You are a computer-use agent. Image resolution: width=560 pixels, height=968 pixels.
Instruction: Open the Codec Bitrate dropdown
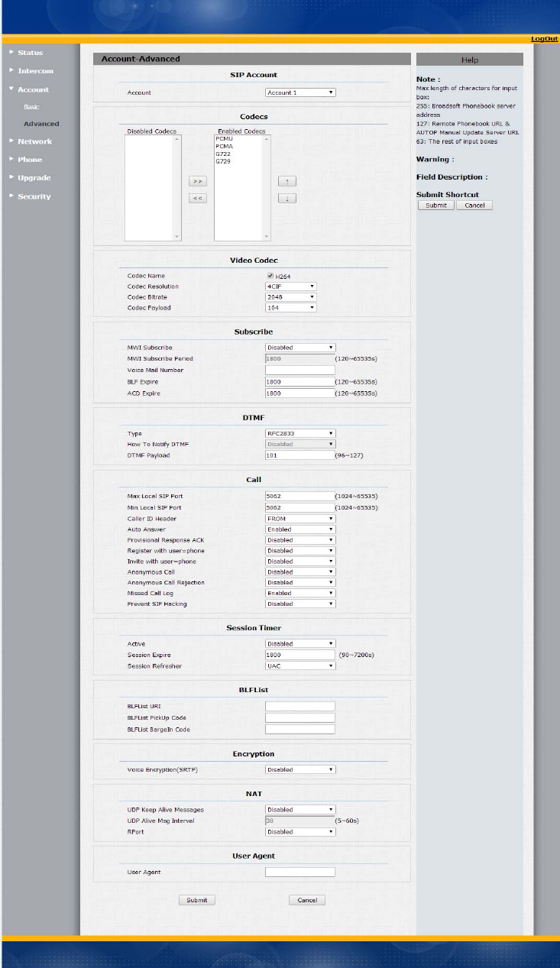[290, 297]
